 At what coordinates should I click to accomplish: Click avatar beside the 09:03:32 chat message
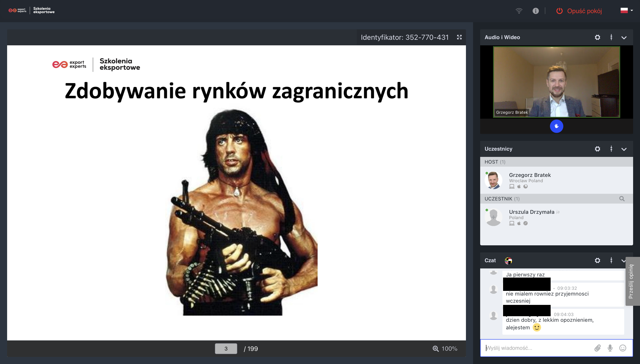point(493,290)
